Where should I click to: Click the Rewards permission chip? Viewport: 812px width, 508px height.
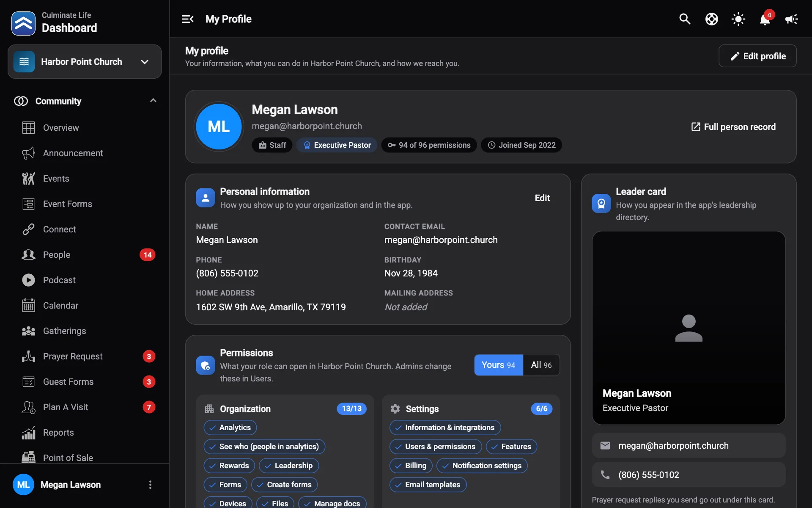(229, 466)
